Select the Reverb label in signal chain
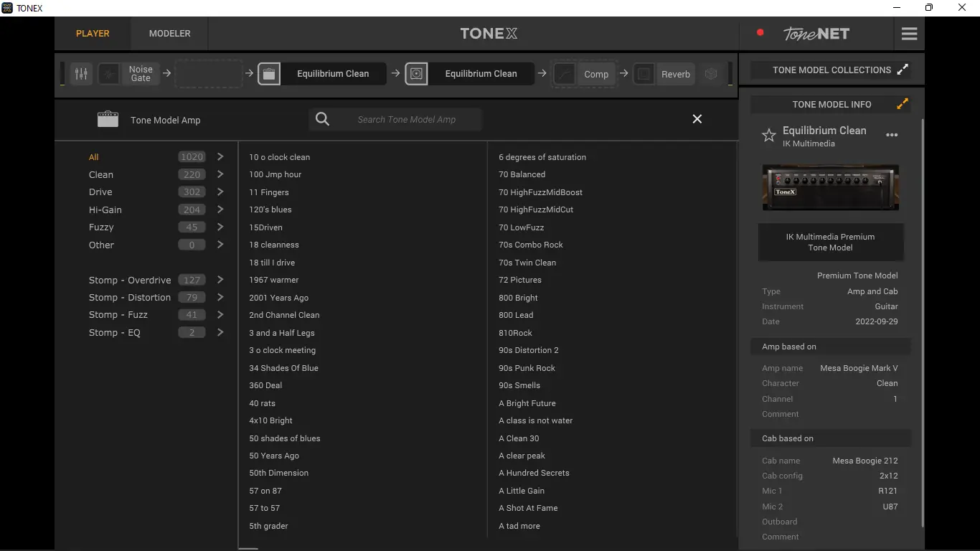The width and height of the screenshot is (980, 551). click(676, 74)
